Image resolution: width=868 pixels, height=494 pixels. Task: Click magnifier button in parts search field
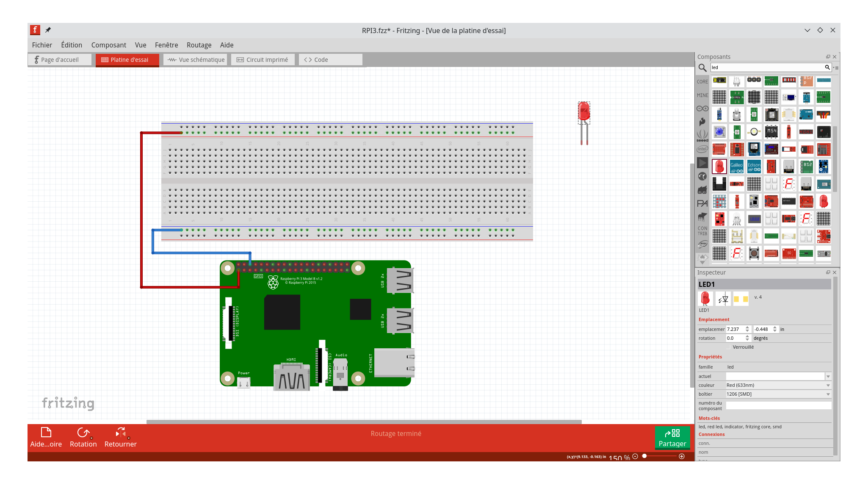pos(827,67)
